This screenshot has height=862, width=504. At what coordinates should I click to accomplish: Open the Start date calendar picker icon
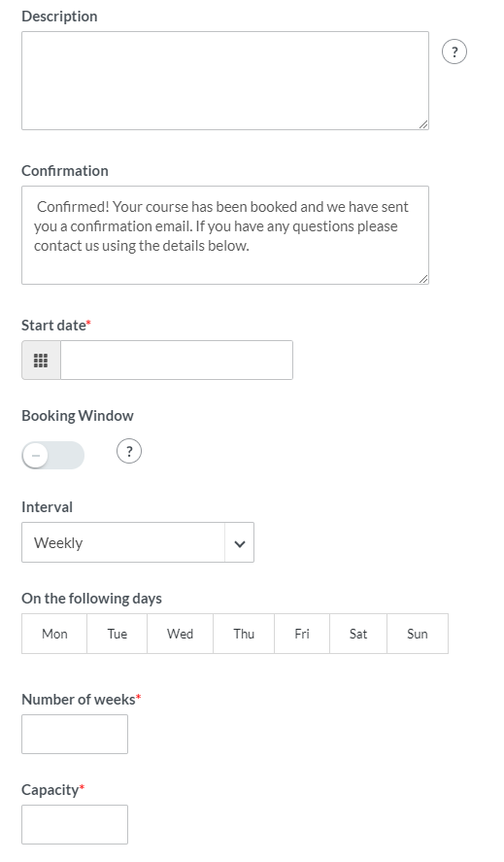(41, 361)
